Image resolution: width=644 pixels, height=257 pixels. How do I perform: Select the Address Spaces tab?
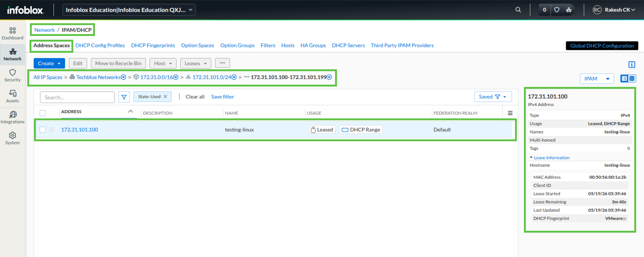coord(51,45)
